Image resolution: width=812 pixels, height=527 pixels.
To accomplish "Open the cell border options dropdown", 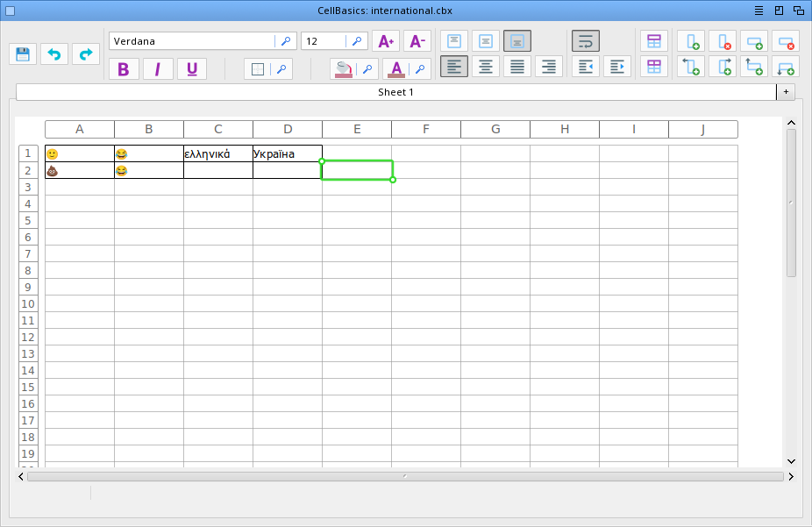I will tap(281, 69).
